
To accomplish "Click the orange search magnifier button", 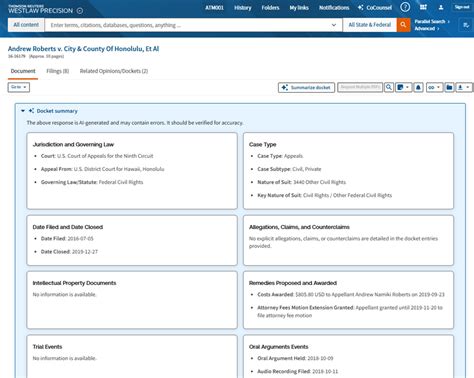I will click(403, 25).
